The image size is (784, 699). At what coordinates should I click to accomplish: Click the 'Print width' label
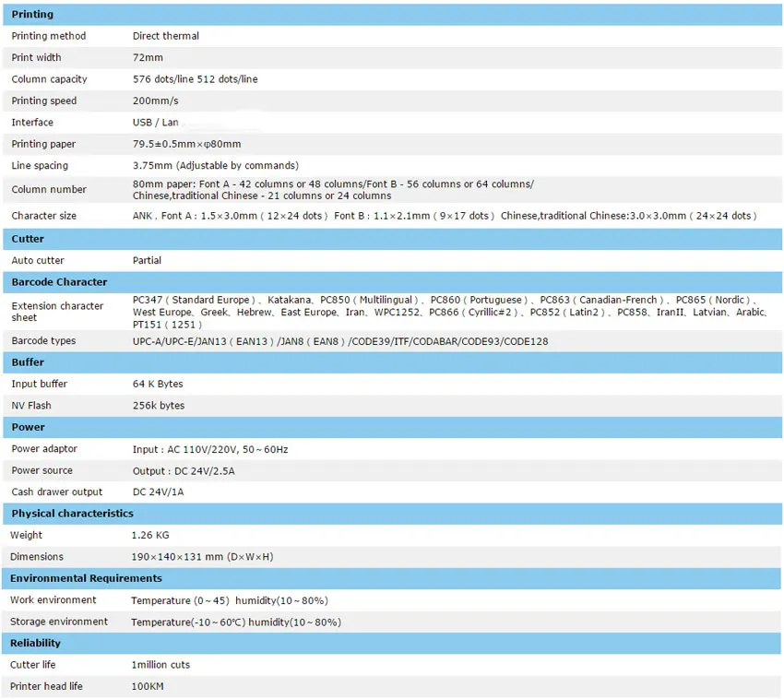[x=36, y=57]
